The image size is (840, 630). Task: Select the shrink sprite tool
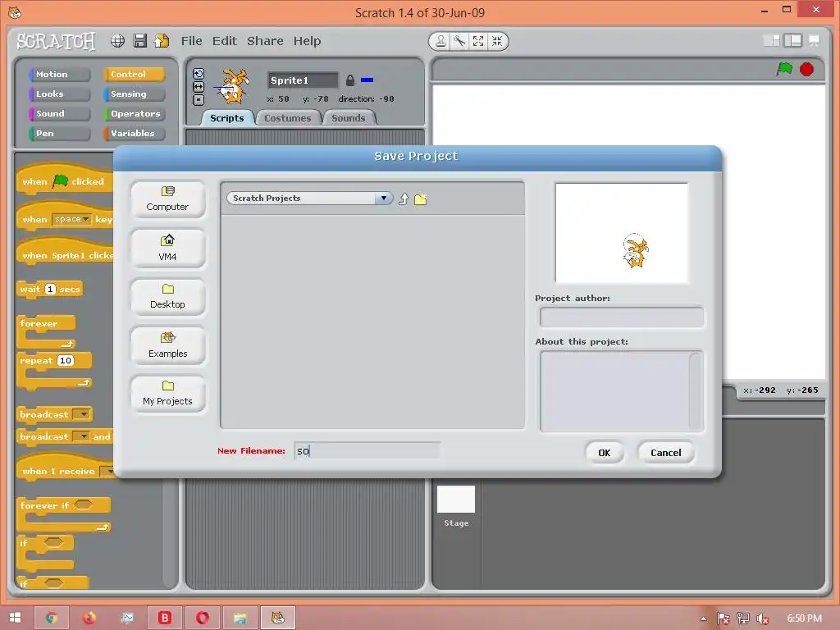(497, 41)
